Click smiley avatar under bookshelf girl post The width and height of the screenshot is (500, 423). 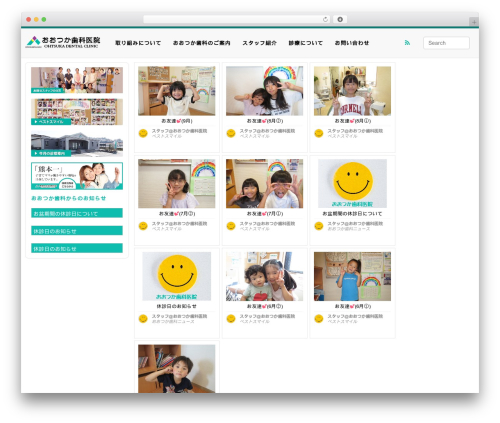coord(143,133)
